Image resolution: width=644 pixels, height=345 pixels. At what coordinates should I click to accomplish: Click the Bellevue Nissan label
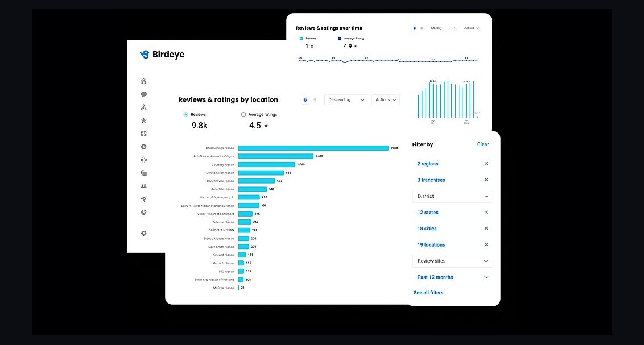223,222
